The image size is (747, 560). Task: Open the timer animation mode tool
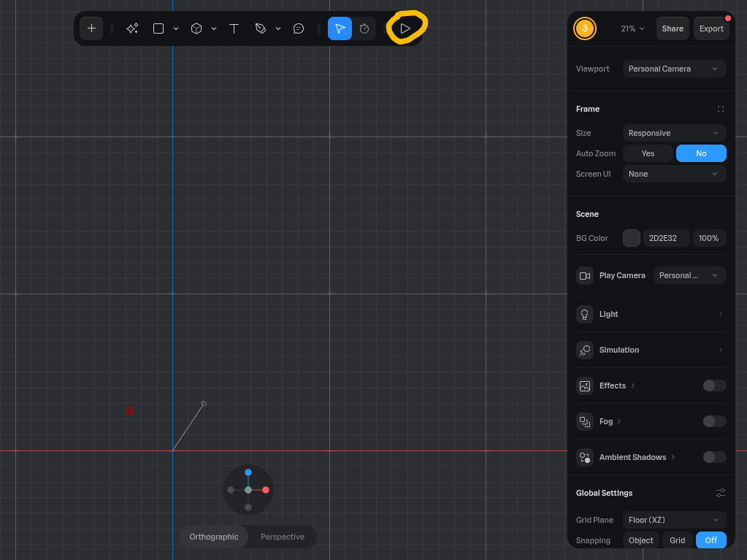coord(364,28)
